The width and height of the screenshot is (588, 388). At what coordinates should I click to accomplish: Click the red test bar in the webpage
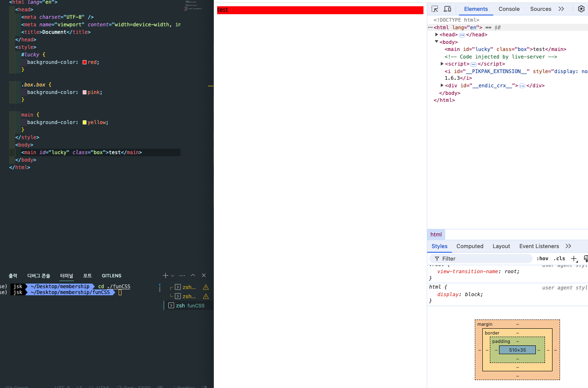coord(320,10)
